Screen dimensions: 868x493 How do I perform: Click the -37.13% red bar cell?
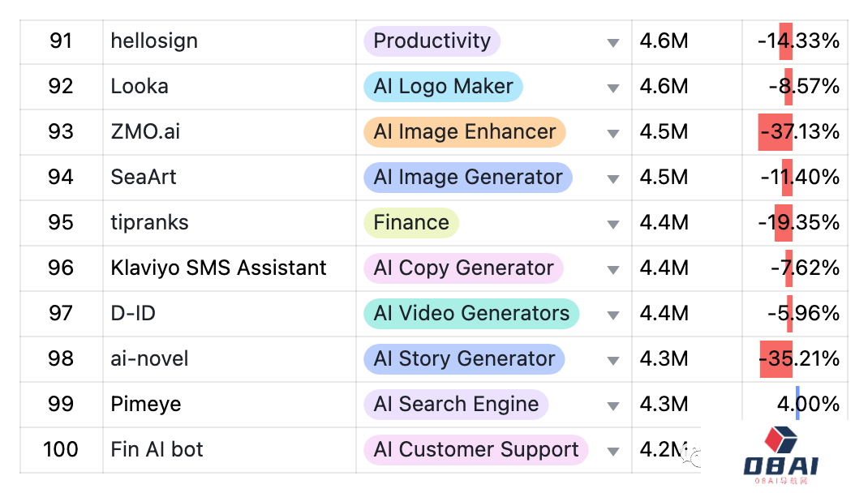point(798,132)
